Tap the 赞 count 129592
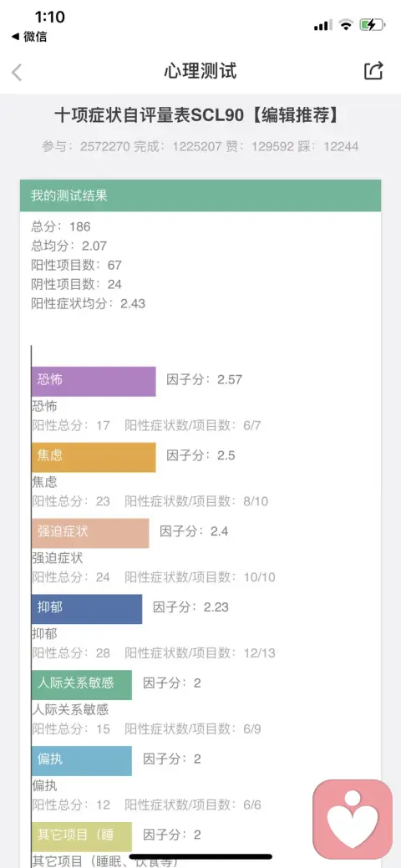401x868 pixels. 273,147
